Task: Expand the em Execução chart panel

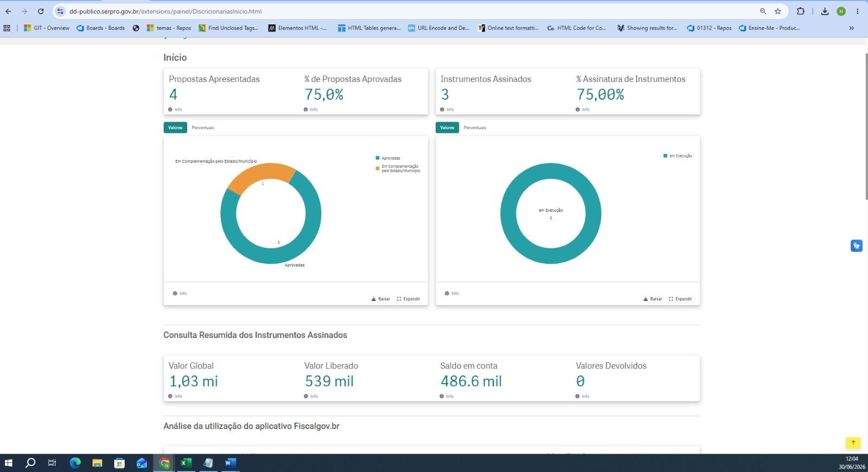Action: pyautogui.click(x=680, y=299)
